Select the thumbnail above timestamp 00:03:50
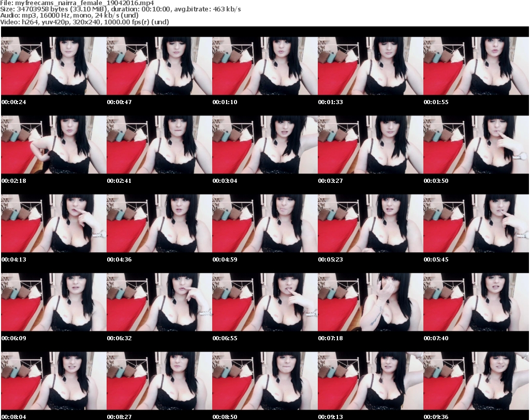This screenshot has height=420, width=530. point(476,144)
